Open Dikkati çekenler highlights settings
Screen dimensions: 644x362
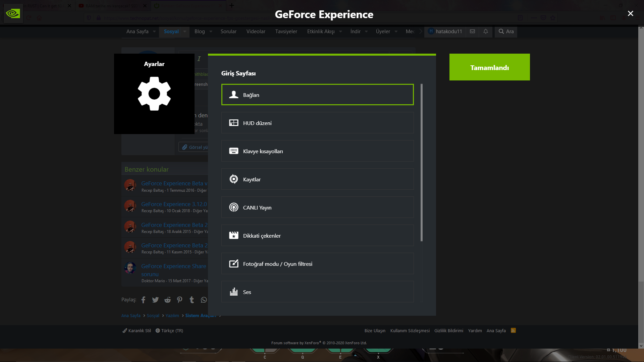317,236
